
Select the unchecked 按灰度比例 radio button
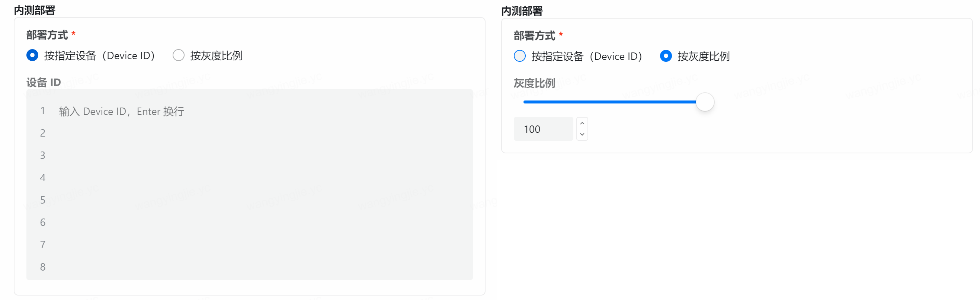(179, 55)
